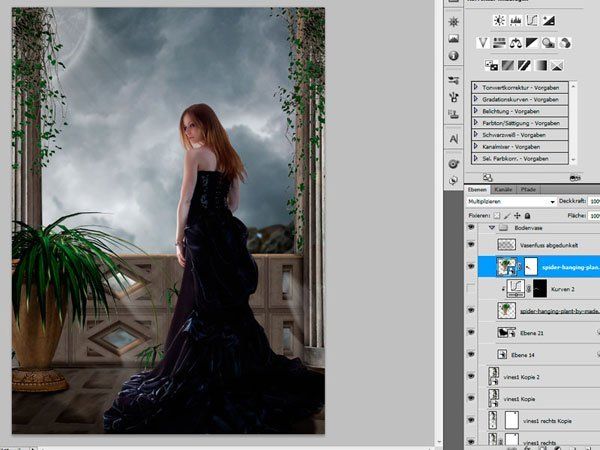Switch to the Pfade tab
Screen dimensions: 600x450
528,189
